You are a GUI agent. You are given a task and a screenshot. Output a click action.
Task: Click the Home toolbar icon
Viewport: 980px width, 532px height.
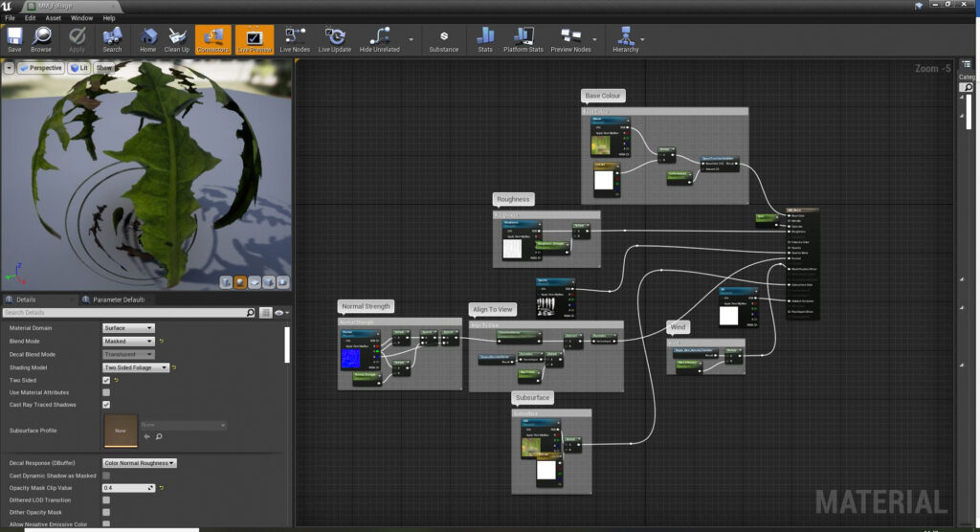pyautogui.click(x=147, y=38)
